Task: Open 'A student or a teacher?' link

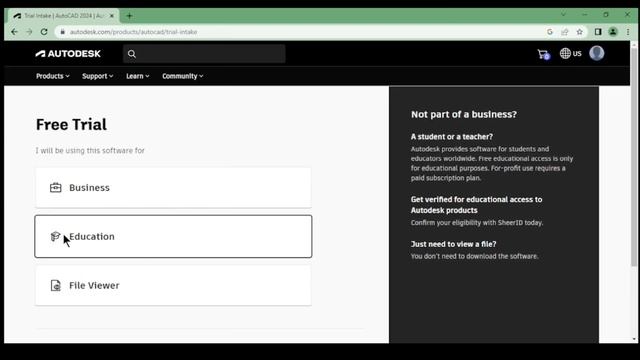Action: coord(451,137)
